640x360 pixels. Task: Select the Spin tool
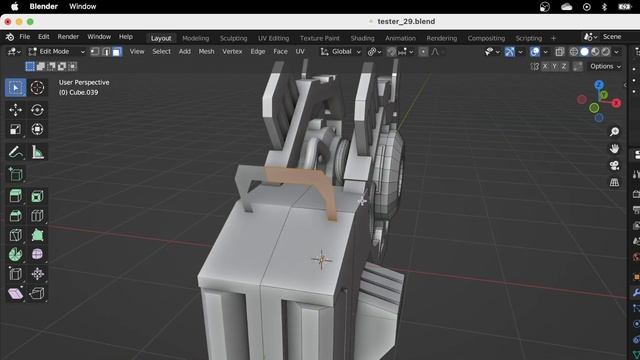tap(16, 254)
